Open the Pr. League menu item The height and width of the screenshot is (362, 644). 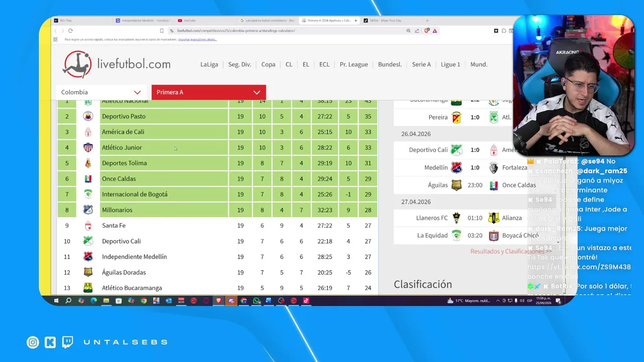tap(354, 64)
